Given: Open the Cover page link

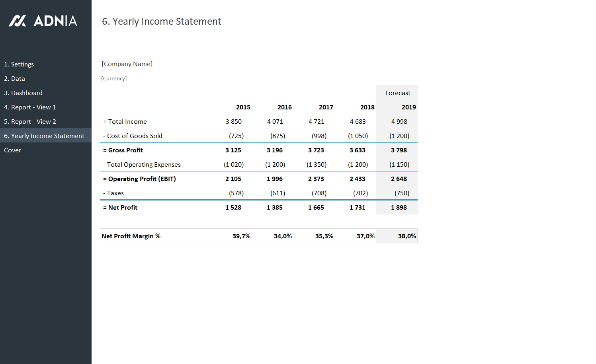Looking at the screenshot, I should [x=12, y=150].
